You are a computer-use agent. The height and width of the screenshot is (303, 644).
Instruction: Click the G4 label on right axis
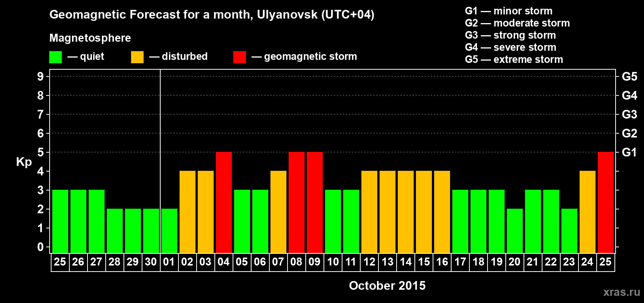[630, 95]
